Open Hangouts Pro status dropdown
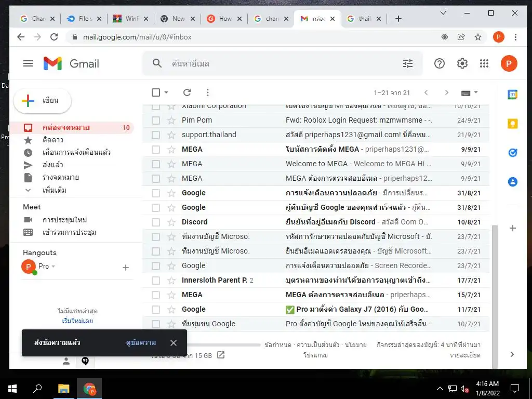The width and height of the screenshot is (532, 399). point(54,267)
